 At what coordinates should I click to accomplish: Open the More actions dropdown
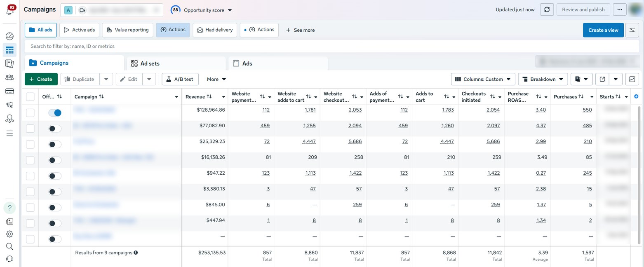(216, 79)
